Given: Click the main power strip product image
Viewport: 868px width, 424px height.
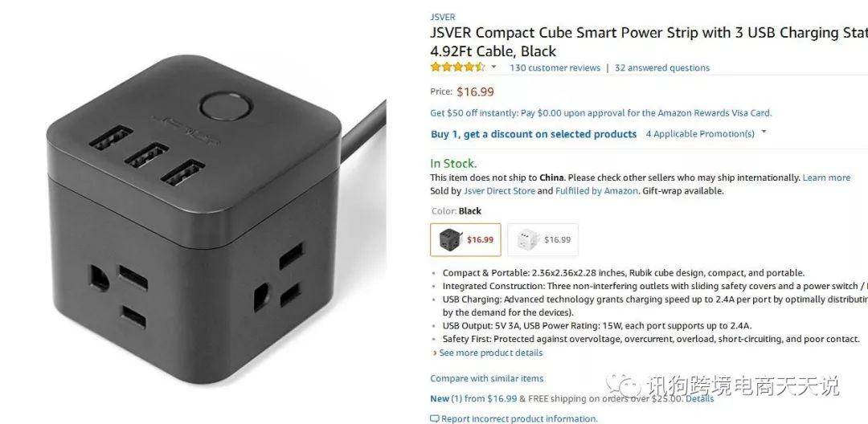Looking at the screenshot, I should (x=216, y=218).
